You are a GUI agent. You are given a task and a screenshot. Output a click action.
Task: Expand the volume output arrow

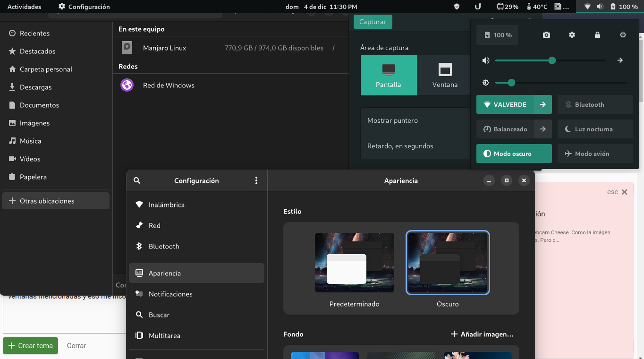coord(620,60)
